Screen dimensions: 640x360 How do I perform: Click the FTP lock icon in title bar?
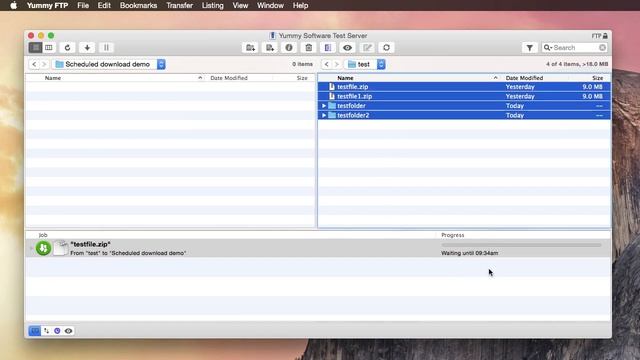[605, 36]
